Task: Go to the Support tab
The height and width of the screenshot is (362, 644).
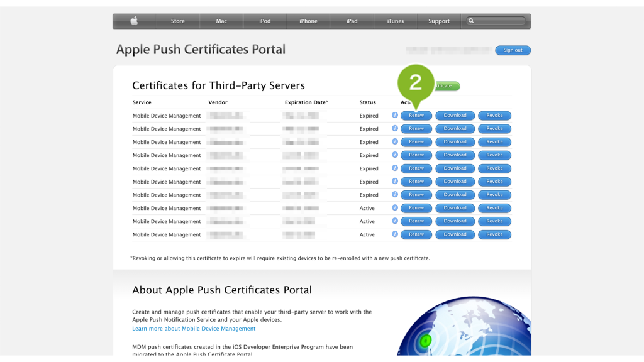Action: (x=438, y=21)
